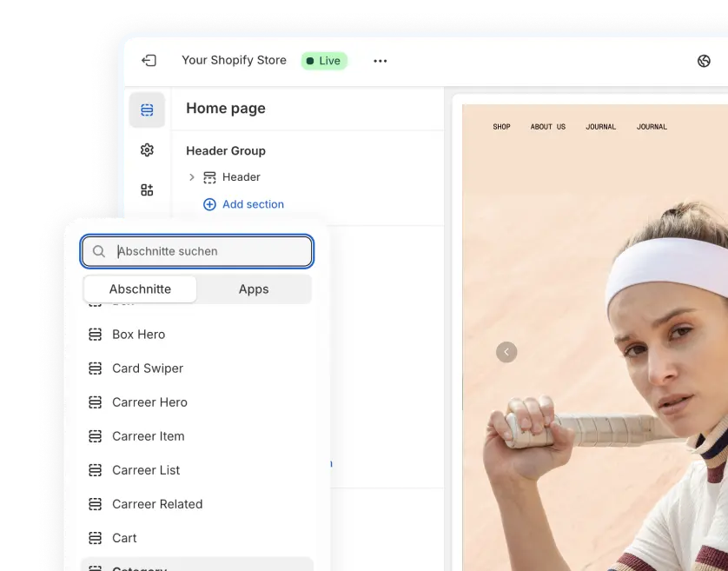Click the Header Group label
The image size is (728, 571).
226,151
